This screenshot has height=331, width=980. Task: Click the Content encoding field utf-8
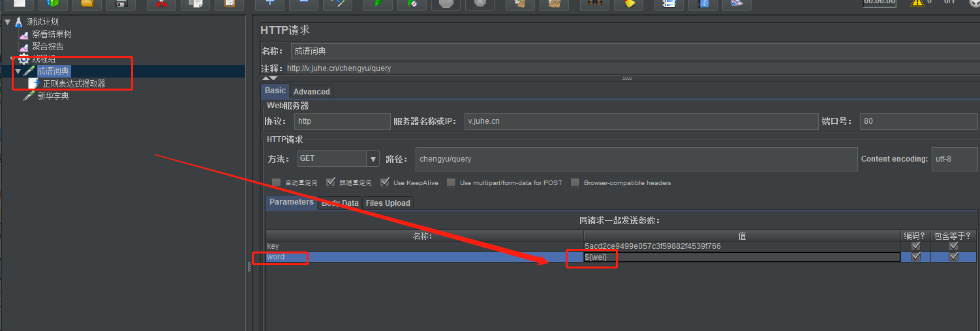coord(955,159)
